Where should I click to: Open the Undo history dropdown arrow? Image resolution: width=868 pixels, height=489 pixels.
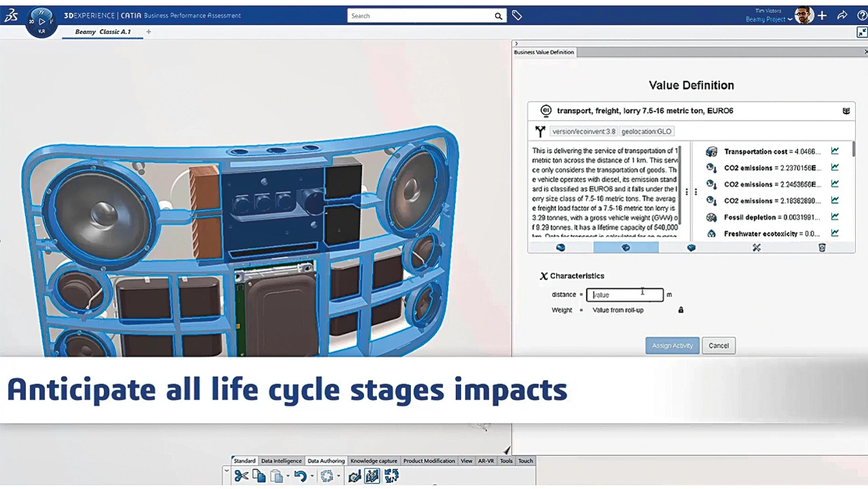tap(312, 477)
